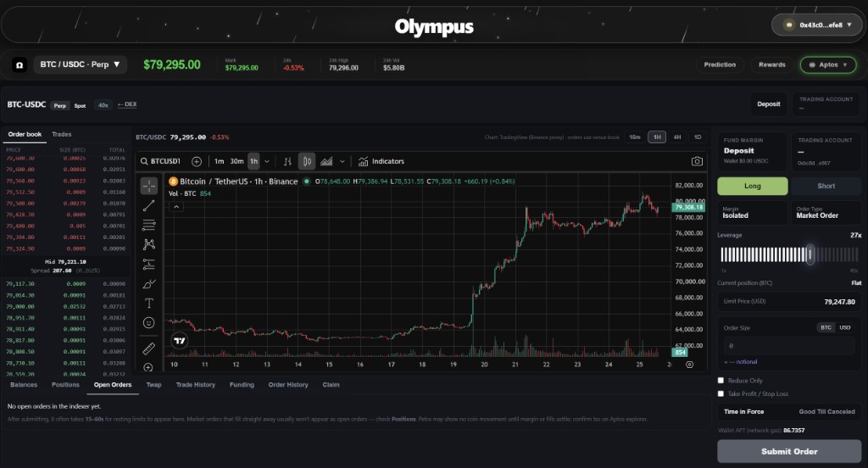Open the Rewards page
Image resolution: width=868 pixels, height=468 pixels.
[771, 64]
